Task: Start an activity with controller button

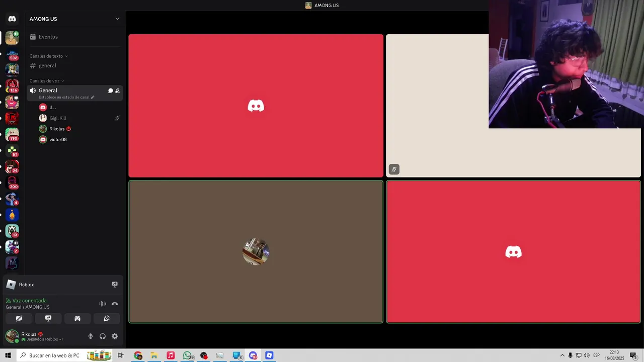Action: coord(77,318)
